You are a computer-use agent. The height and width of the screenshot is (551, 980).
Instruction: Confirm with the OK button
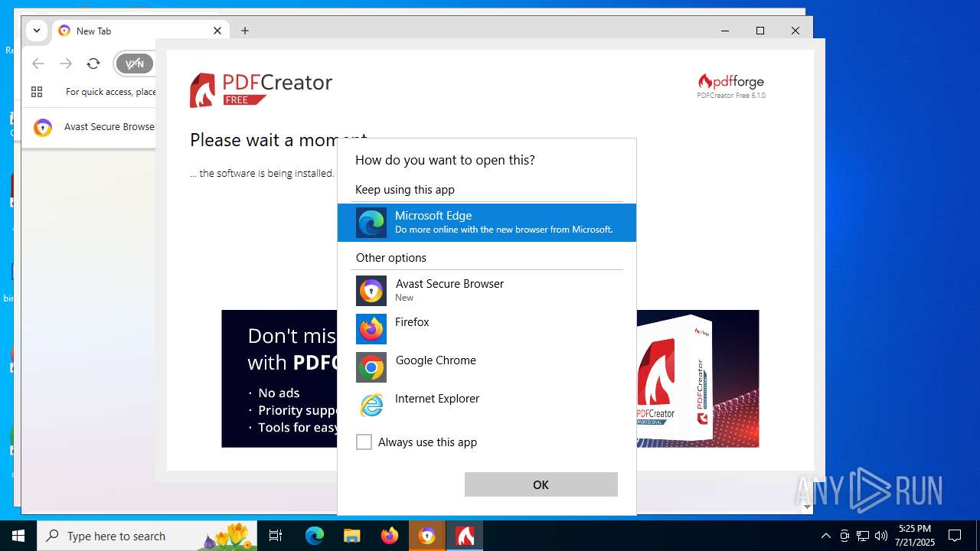tap(541, 484)
